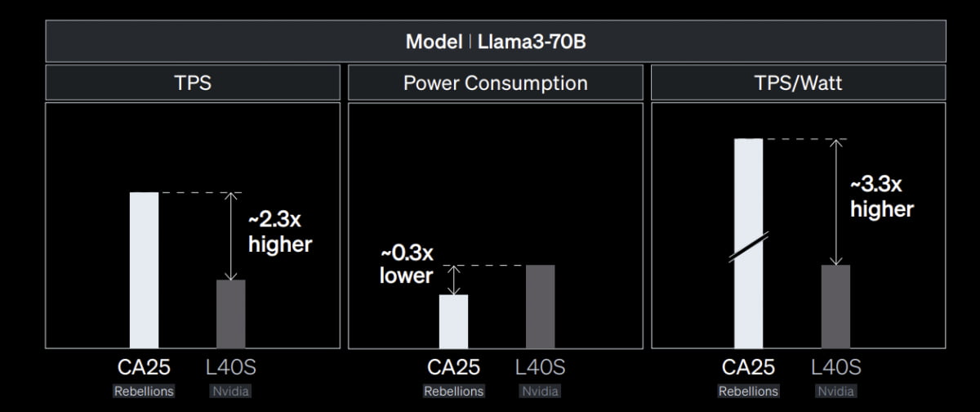This screenshot has height=412, width=980.
Task: Select the TPS/Watt panel header
Action: click(799, 83)
